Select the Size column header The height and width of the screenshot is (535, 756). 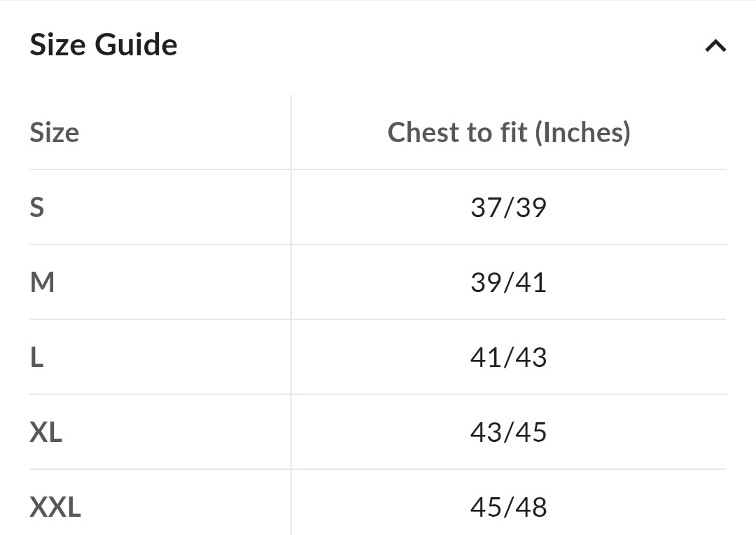pos(55,132)
